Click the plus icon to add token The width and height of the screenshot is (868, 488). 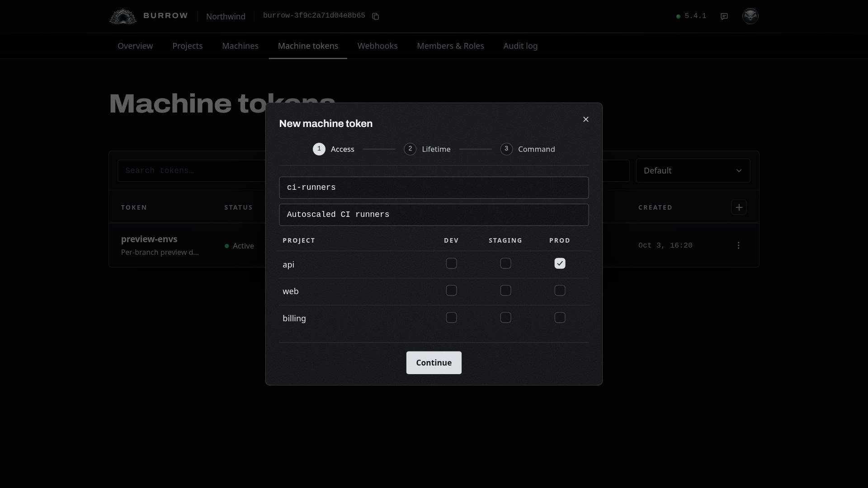click(739, 207)
